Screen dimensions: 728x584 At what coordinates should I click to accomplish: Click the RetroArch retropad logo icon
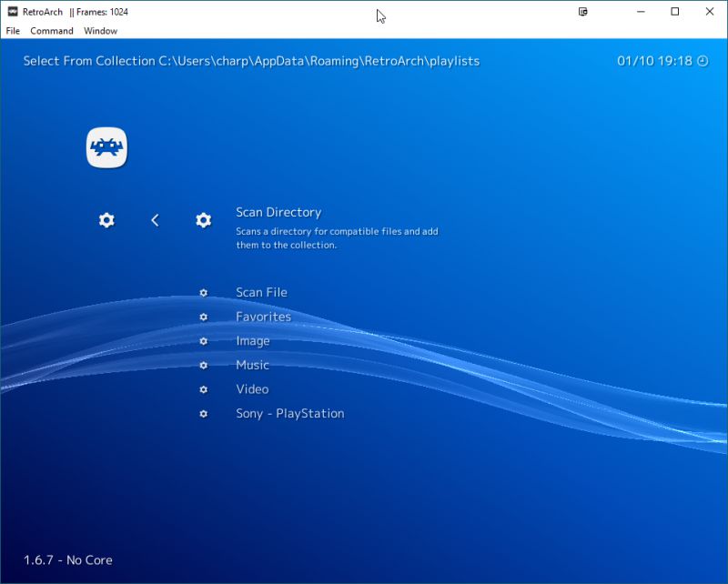[x=106, y=146]
